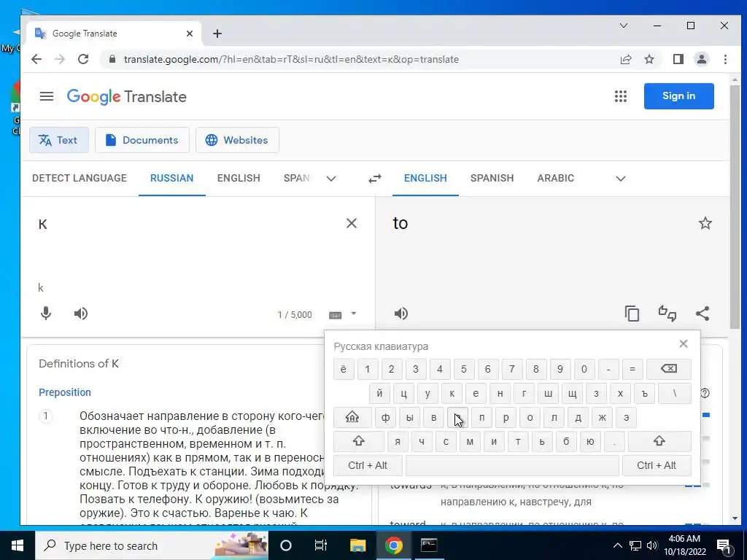Image resolution: width=747 pixels, height=560 pixels.
Task: Open the main hamburger menu
Action: (46, 97)
